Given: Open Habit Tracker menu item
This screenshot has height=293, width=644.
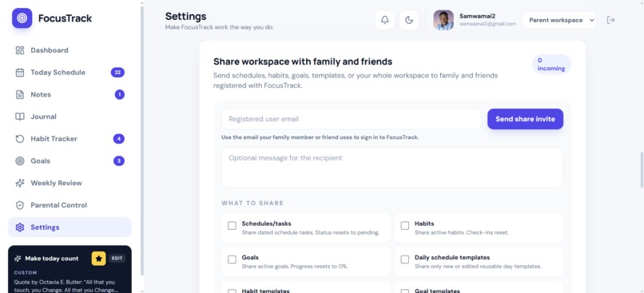Looking at the screenshot, I should click(70, 139).
